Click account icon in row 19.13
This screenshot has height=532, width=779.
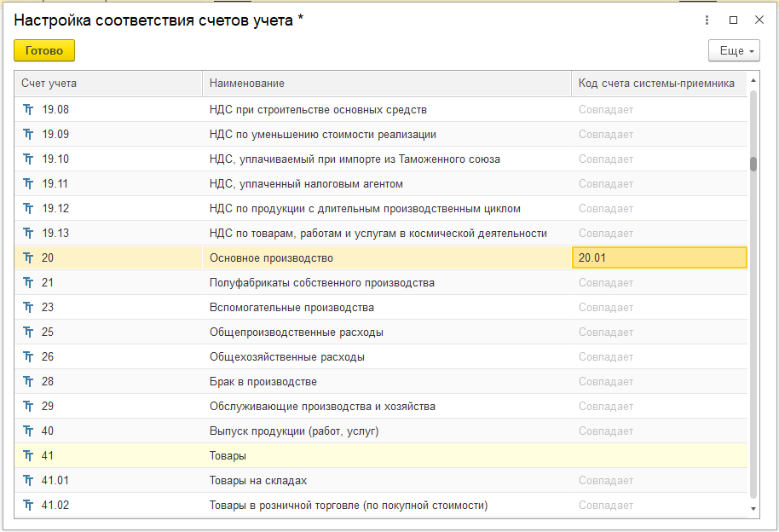click(x=28, y=234)
